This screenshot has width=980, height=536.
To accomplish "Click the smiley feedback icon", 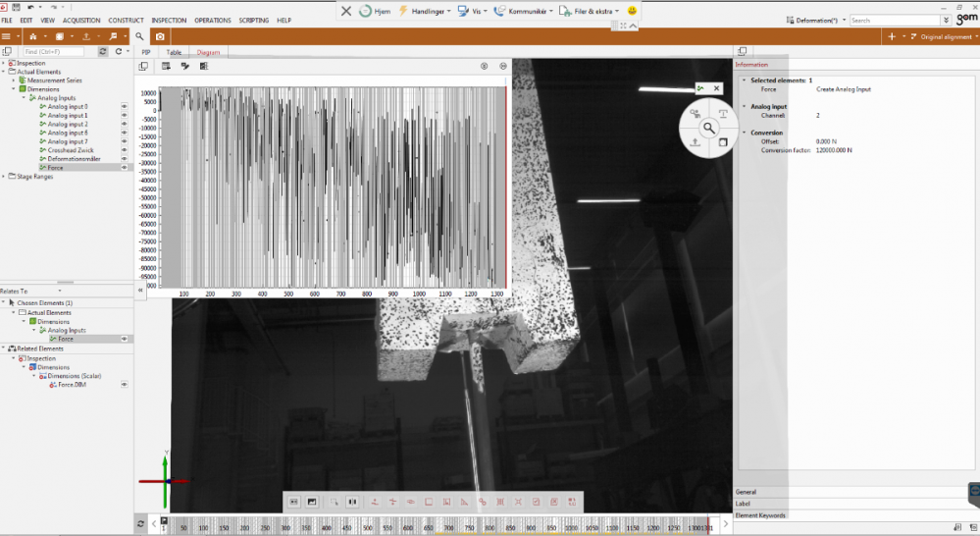I will pos(633,11).
